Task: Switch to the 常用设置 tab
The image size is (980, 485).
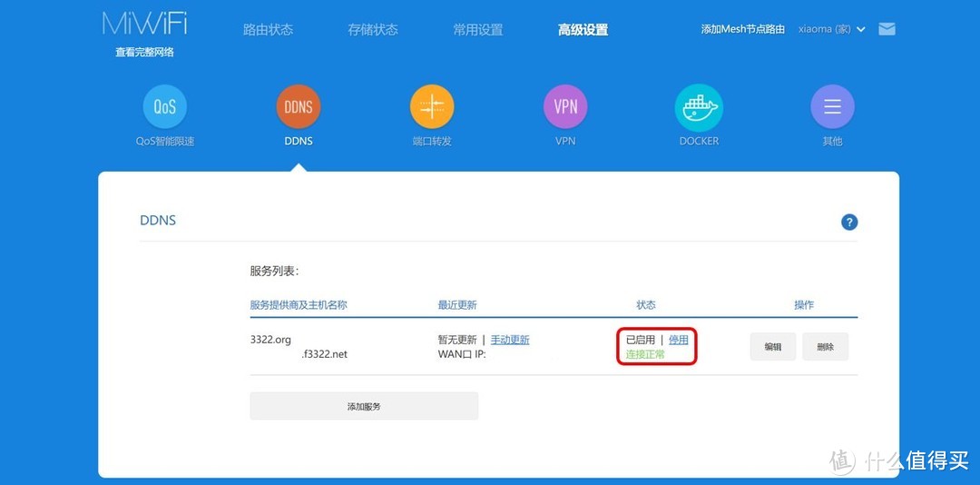Action: [478, 29]
